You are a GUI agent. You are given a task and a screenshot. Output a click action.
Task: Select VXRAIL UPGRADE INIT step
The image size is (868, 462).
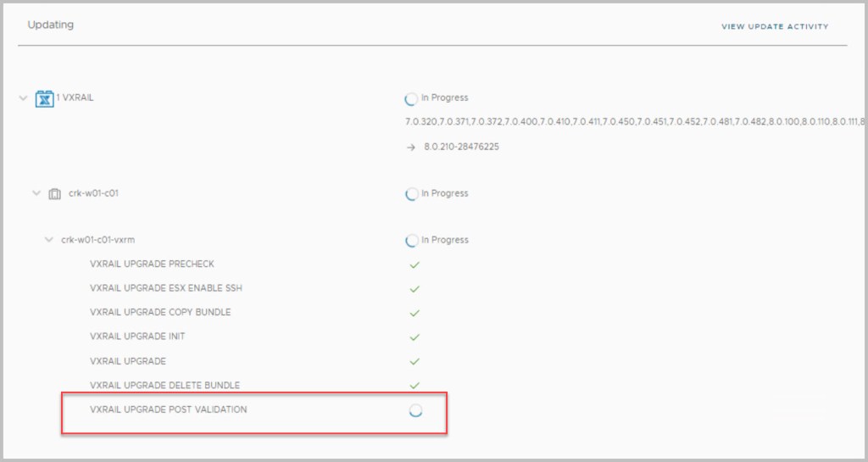137,337
